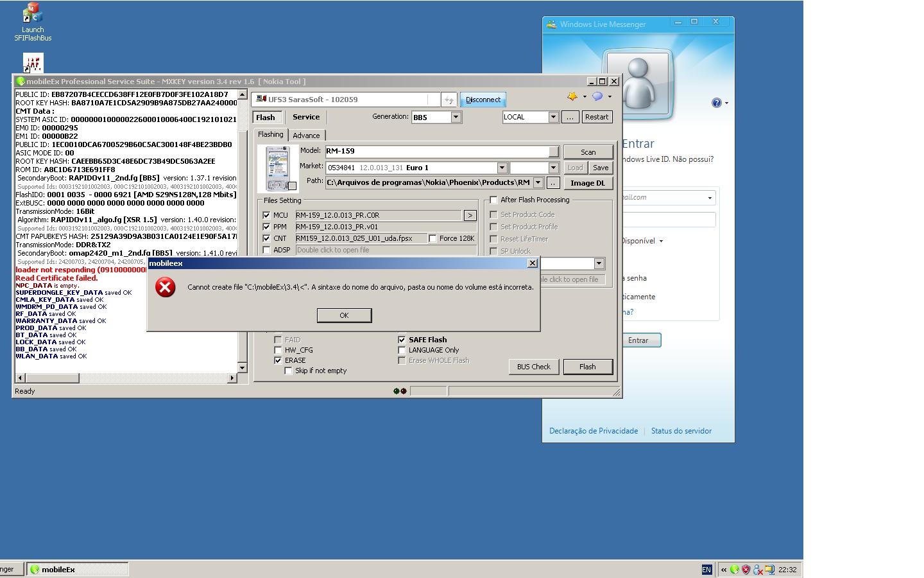Open the LOCAL dropdown

(x=553, y=117)
